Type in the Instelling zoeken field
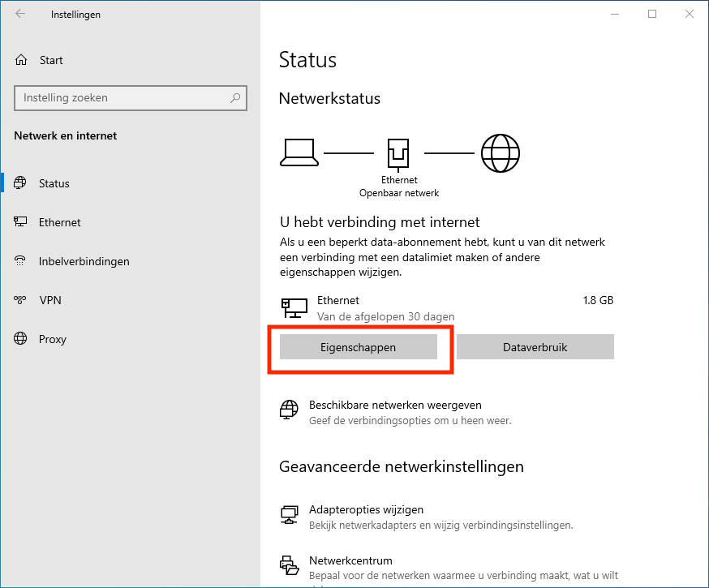Image resolution: width=709 pixels, height=588 pixels. point(122,98)
